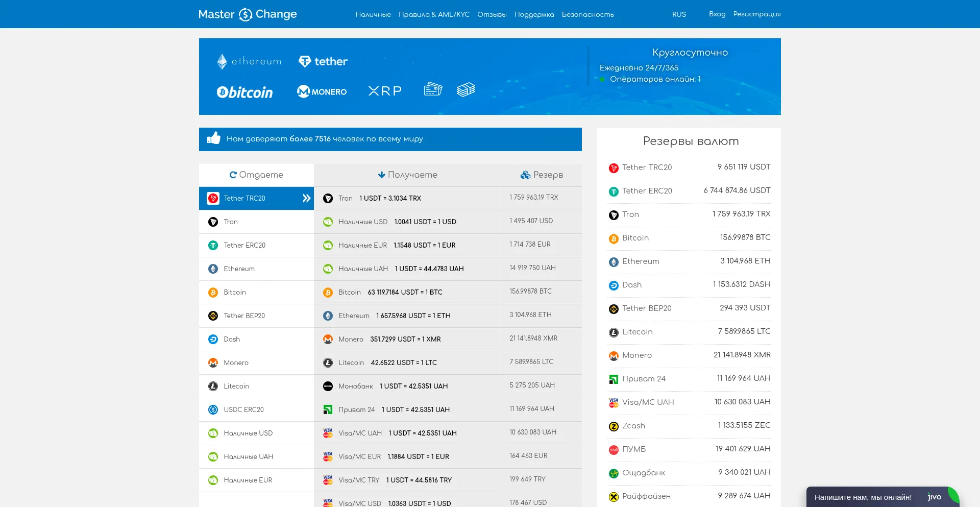Image resolution: width=980 pixels, height=507 pixels.
Task: Click the Райффайзен icon in the reserves panel
Action: pos(614,497)
